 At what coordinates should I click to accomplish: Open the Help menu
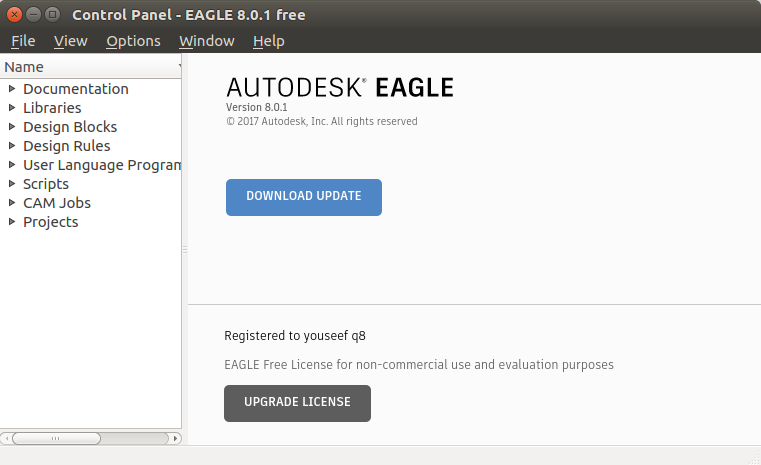[269, 41]
